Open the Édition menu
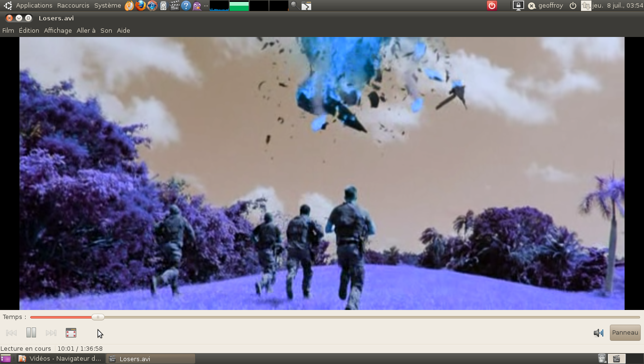Image resolution: width=644 pixels, height=364 pixels. coord(29,30)
